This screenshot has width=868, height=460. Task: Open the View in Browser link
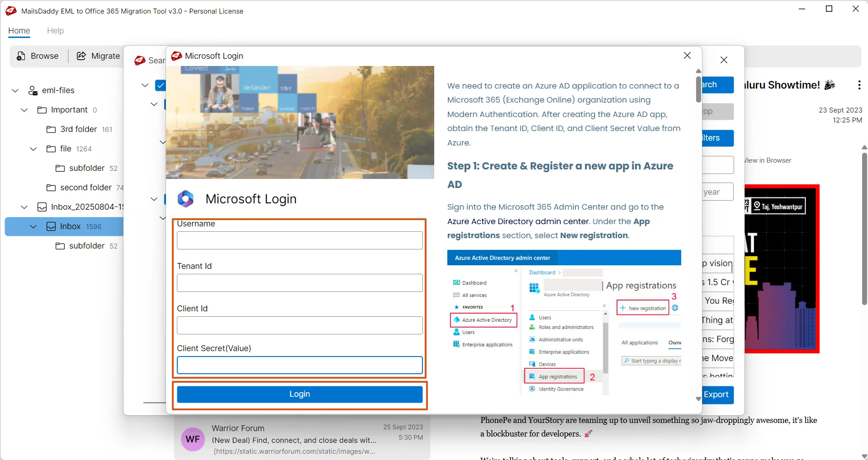768,160
